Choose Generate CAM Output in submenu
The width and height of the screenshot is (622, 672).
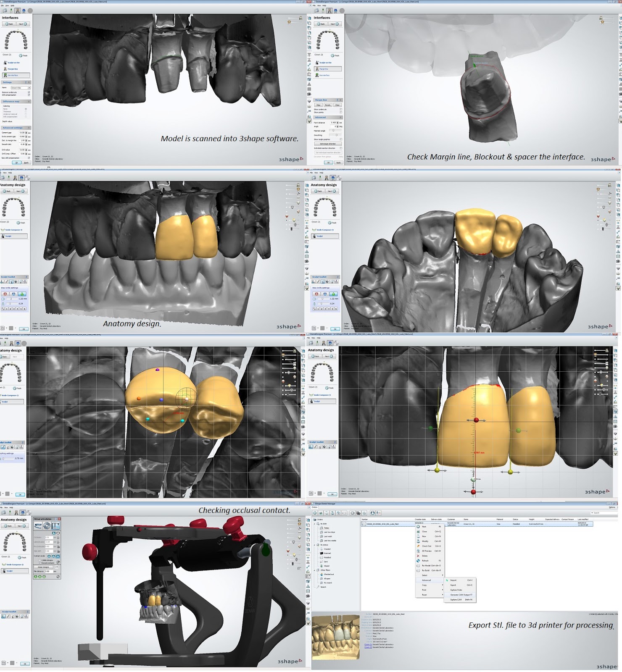point(460,595)
